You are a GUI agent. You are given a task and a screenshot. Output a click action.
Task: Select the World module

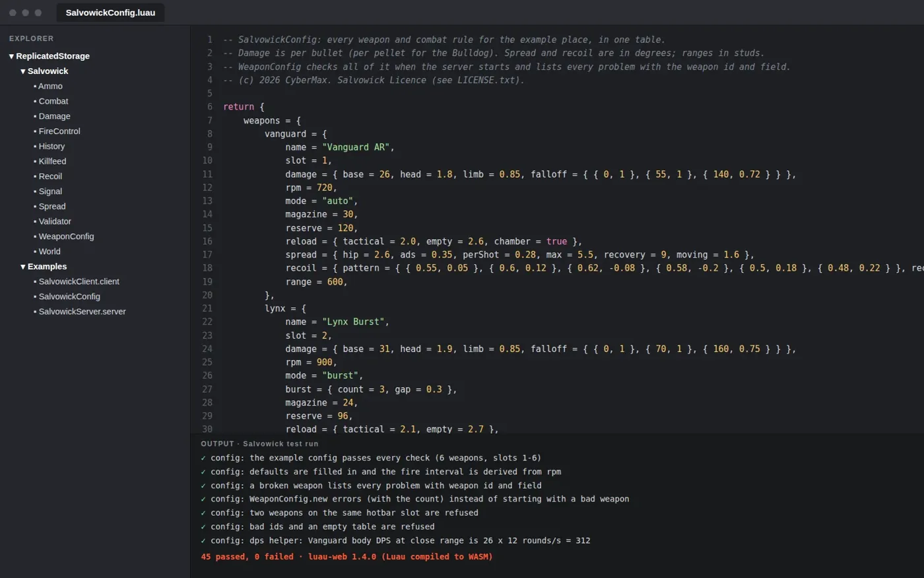tap(49, 252)
